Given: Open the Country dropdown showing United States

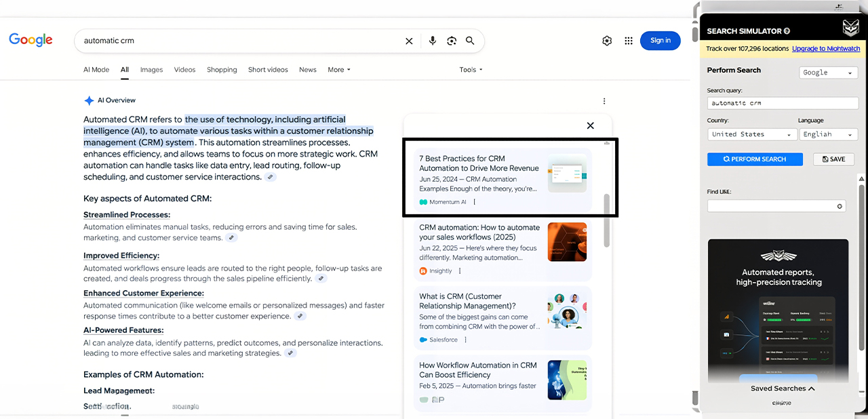Looking at the screenshot, I should pos(751,134).
